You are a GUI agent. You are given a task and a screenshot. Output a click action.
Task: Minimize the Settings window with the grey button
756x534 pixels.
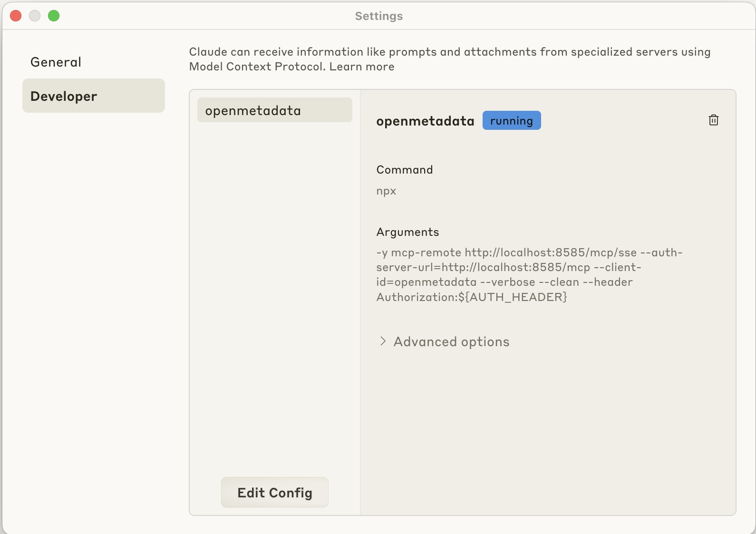(x=35, y=16)
